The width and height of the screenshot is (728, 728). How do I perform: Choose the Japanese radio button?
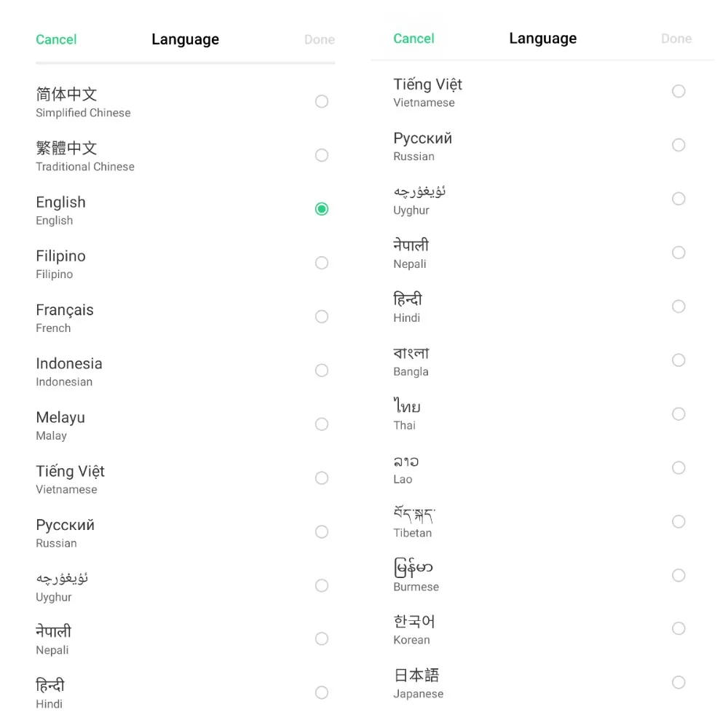(678, 683)
